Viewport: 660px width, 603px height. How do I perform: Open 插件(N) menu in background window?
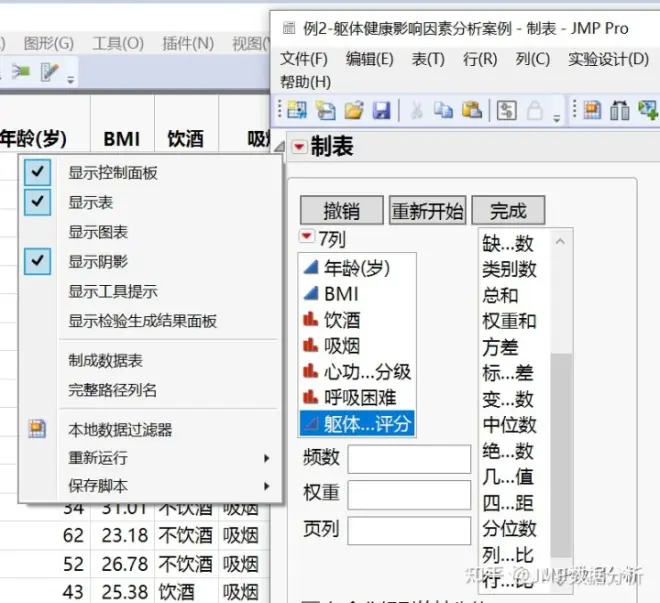point(188,43)
